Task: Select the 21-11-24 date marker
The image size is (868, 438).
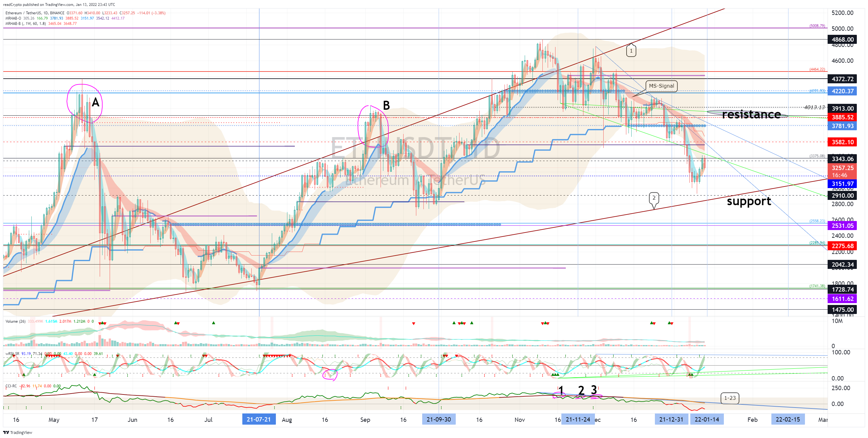Action: tap(578, 419)
